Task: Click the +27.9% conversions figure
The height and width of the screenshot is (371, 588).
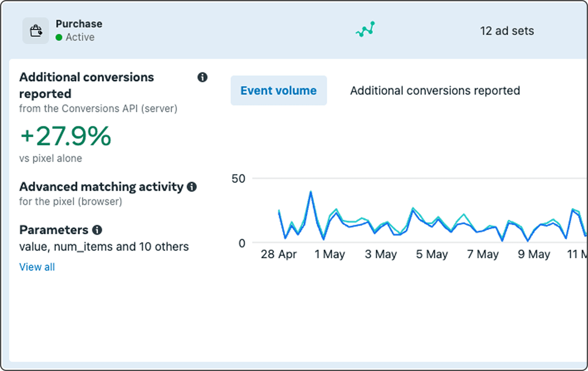Action: click(x=66, y=136)
